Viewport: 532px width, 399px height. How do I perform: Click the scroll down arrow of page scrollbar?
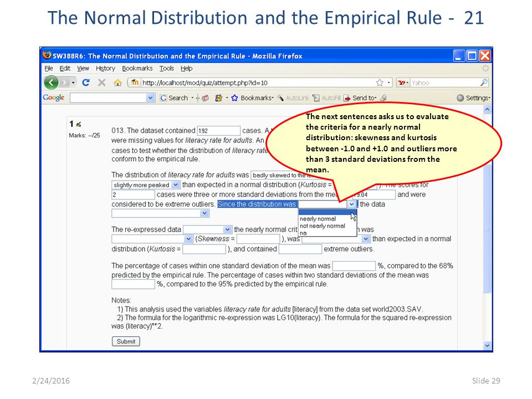tap(487, 345)
